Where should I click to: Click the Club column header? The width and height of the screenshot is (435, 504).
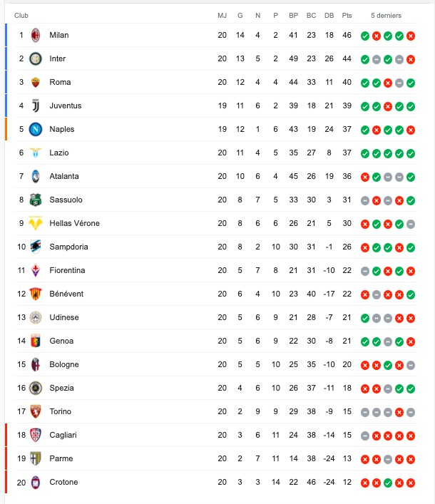21,16
